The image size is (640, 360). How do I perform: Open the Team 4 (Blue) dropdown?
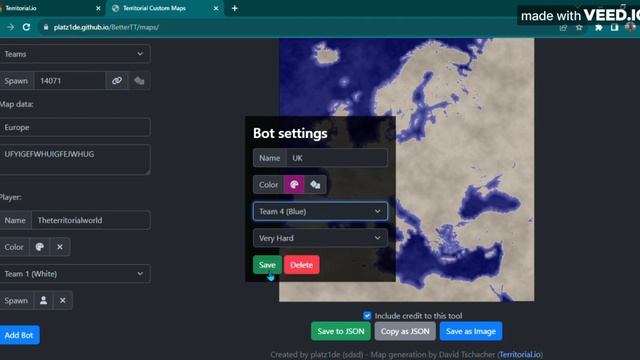320,211
